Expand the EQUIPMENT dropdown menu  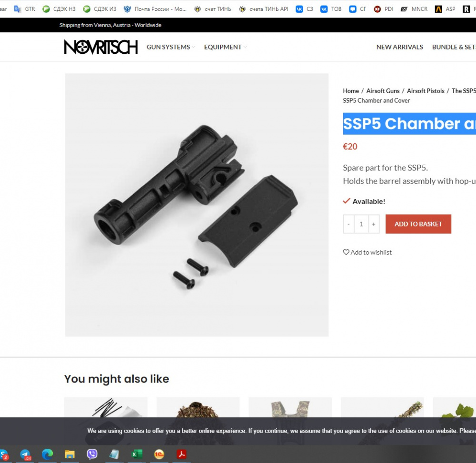pos(225,47)
